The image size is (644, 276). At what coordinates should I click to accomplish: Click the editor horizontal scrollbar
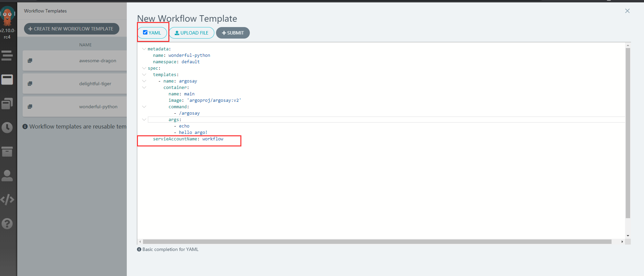pyautogui.click(x=377, y=242)
